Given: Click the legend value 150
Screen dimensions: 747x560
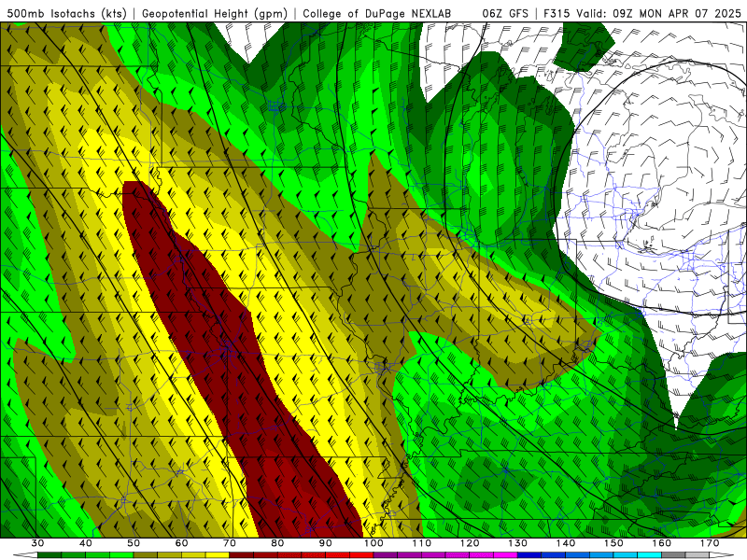Looking at the screenshot, I should [x=613, y=543].
